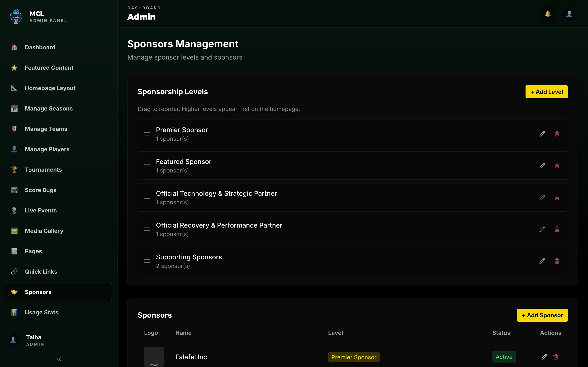Image resolution: width=588 pixels, height=367 pixels.
Task: Delete the Falafel Inc sponsor
Action: (556, 357)
